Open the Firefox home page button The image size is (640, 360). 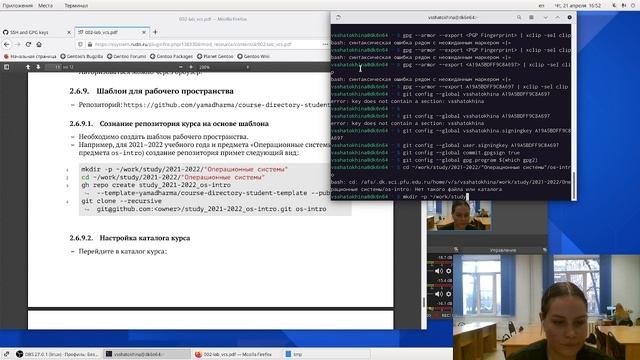coord(39,44)
